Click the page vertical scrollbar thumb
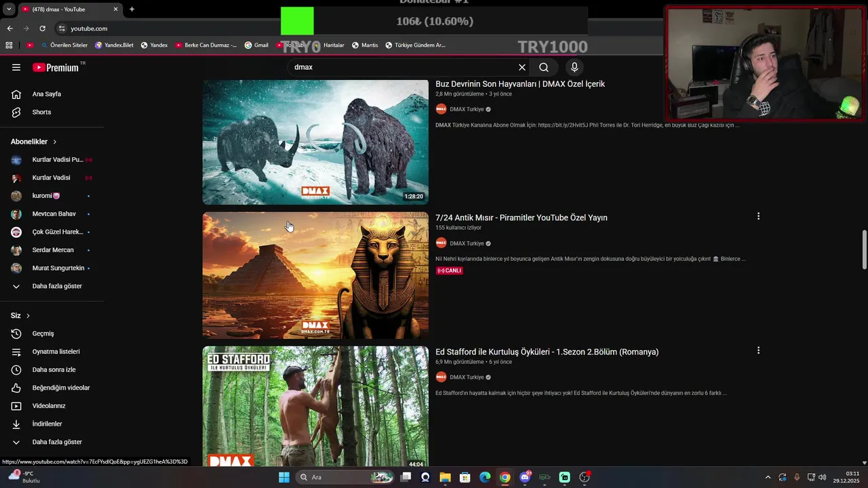 pos(864,249)
